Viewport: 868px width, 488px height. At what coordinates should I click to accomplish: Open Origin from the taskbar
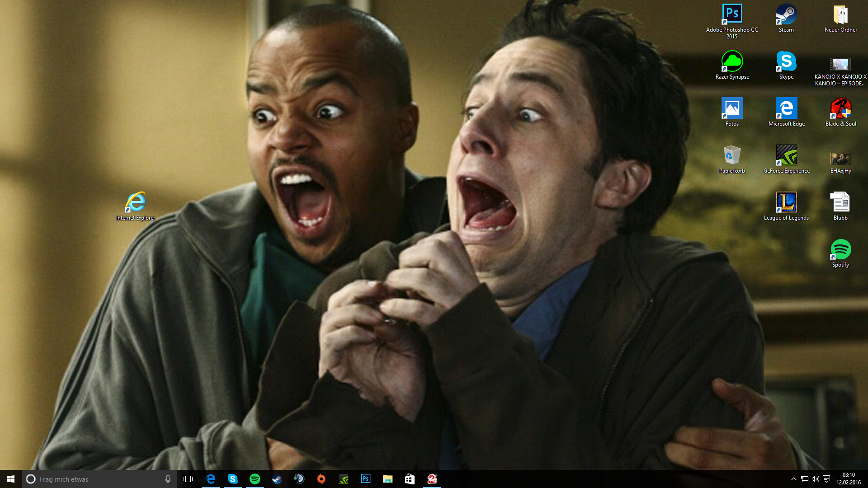[321, 479]
